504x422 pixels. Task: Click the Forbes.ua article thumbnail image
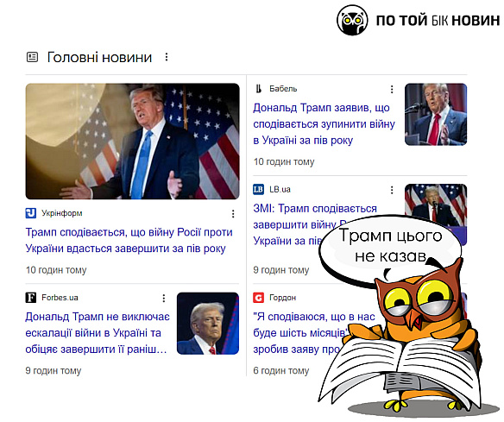point(208,324)
